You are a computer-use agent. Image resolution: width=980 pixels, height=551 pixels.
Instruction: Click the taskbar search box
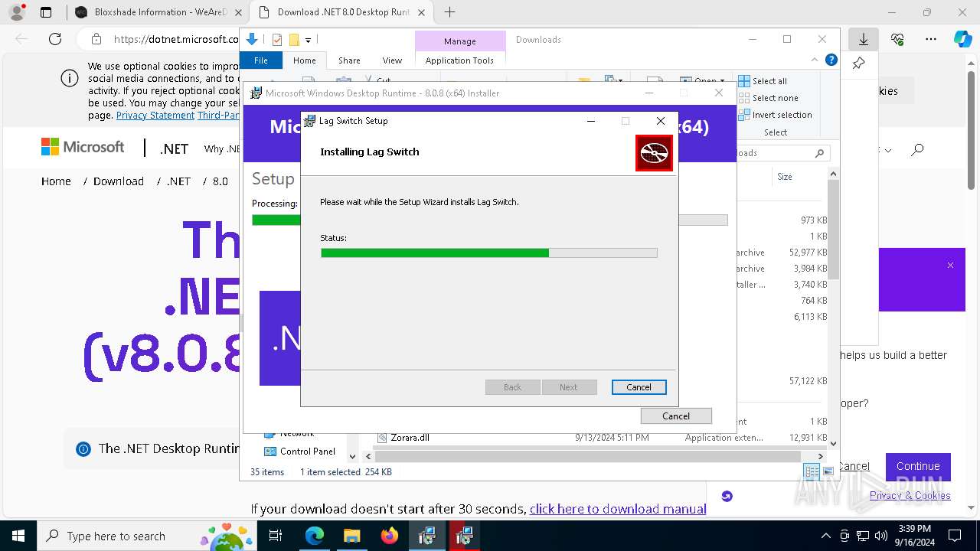pos(147,536)
